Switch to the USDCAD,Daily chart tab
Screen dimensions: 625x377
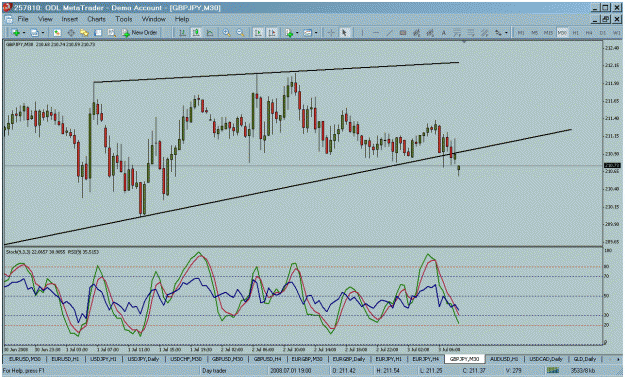point(545,359)
